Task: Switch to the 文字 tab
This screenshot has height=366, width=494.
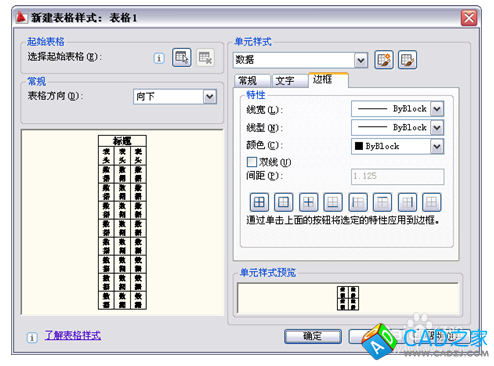Action: coord(290,81)
